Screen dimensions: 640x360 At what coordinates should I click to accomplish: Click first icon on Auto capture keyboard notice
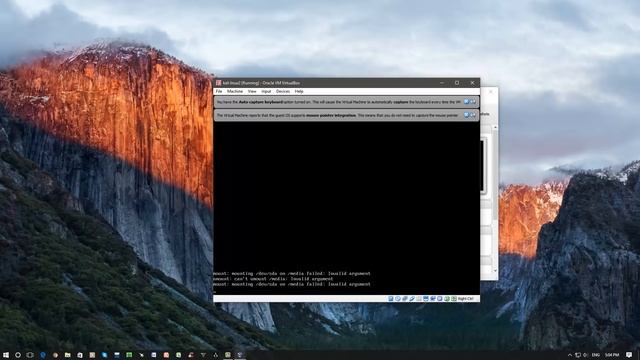click(x=466, y=102)
